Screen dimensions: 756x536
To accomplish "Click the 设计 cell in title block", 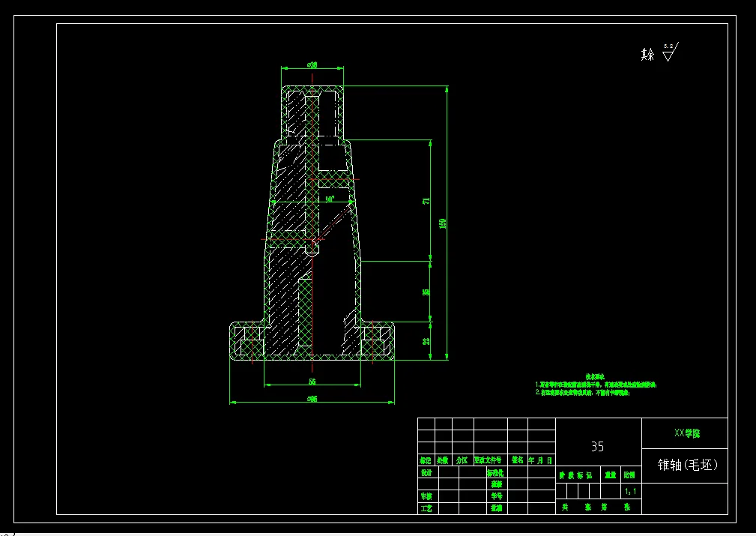I will (x=426, y=473).
